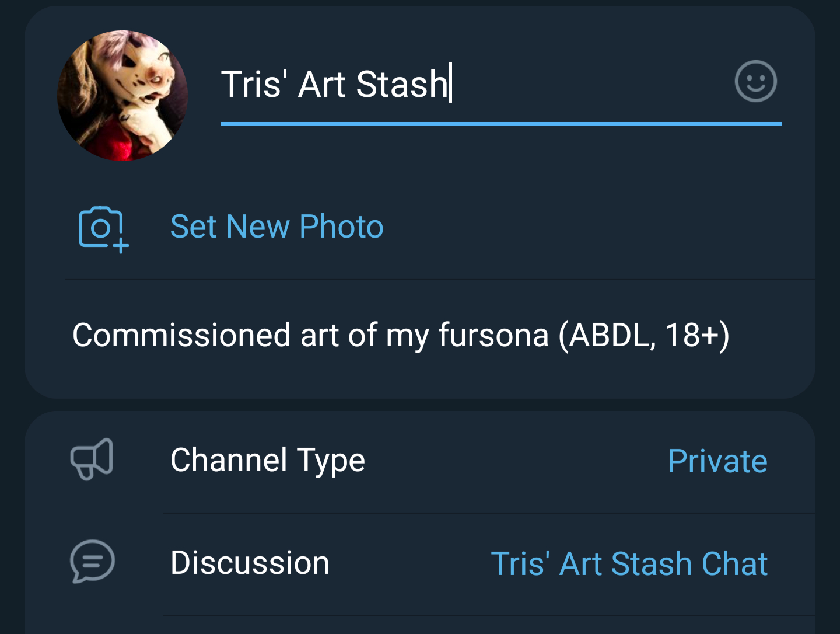The image size is (840, 634).
Task: Change the Private channel type value
Action: (x=717, y=461)
